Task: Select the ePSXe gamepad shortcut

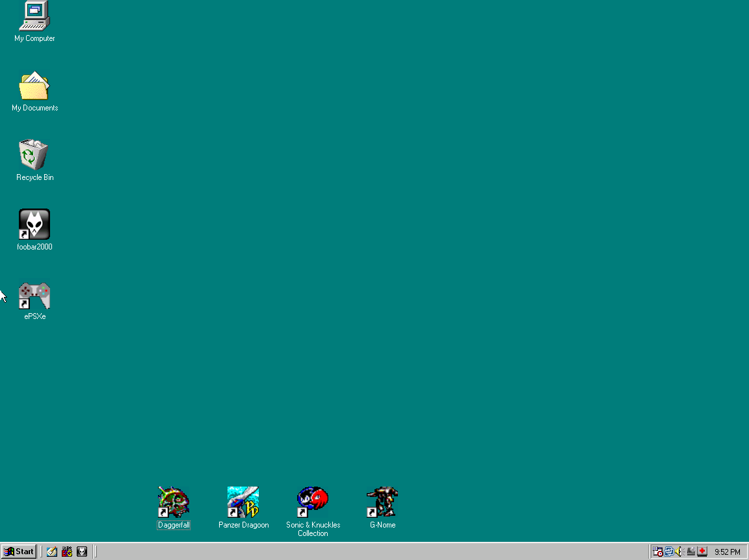Action: (34, 296)
